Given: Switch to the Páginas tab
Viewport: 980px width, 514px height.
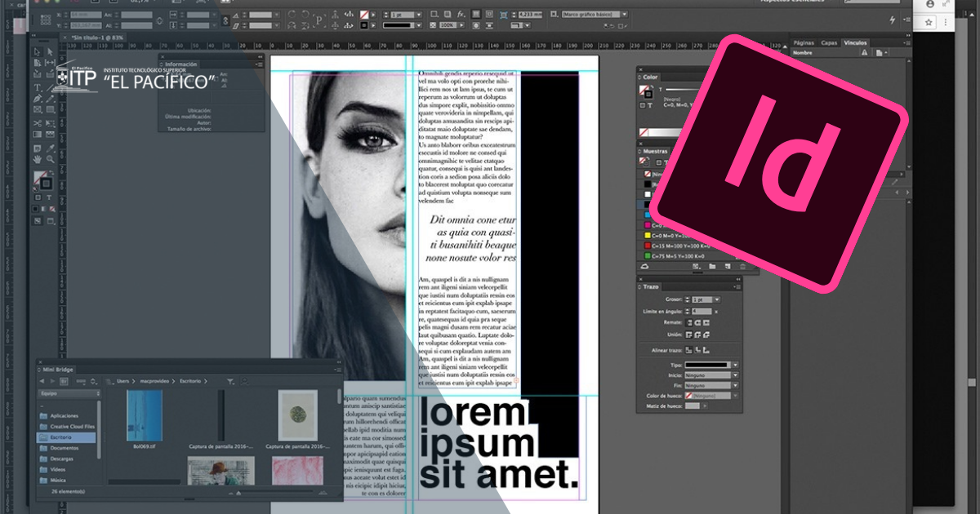Looking at the screenshot, I should (804, 42).
